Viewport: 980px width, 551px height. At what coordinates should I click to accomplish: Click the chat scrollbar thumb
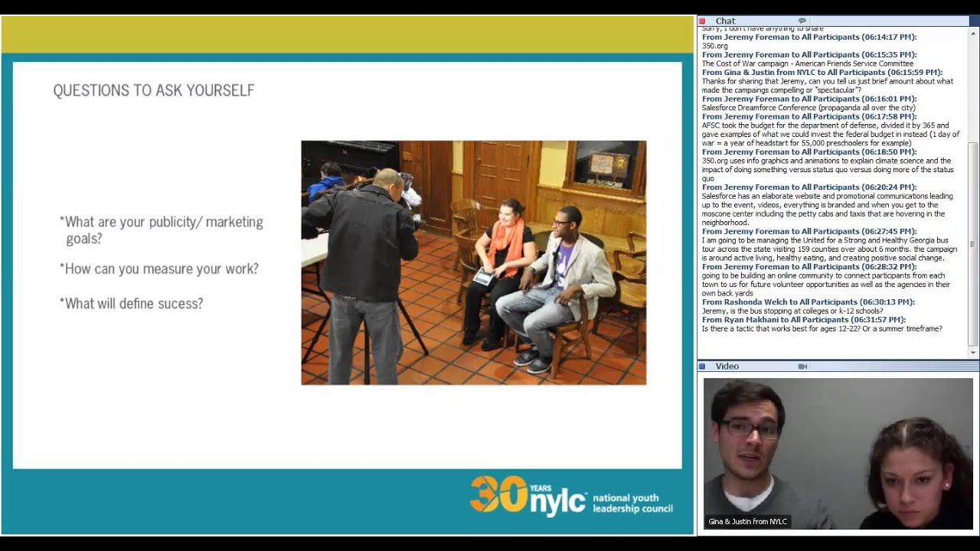[x=973, y=243]
